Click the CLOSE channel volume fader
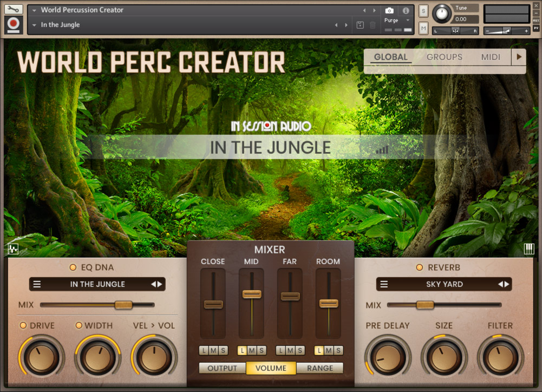The image size is (542, 392). click(x=213, y=304)
